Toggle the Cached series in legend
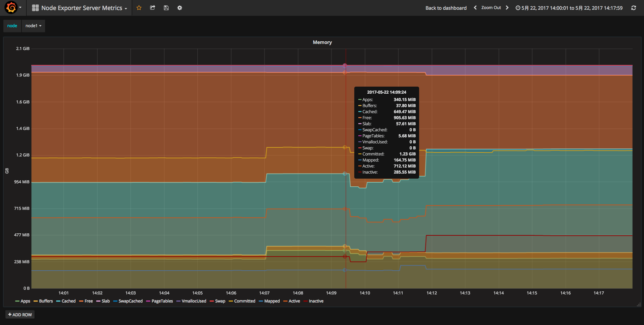 [69, 301]
